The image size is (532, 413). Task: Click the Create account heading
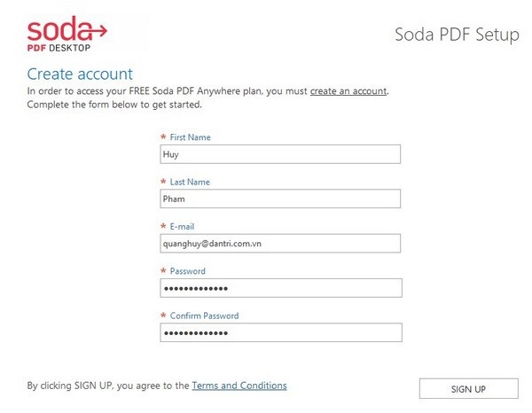80,74
